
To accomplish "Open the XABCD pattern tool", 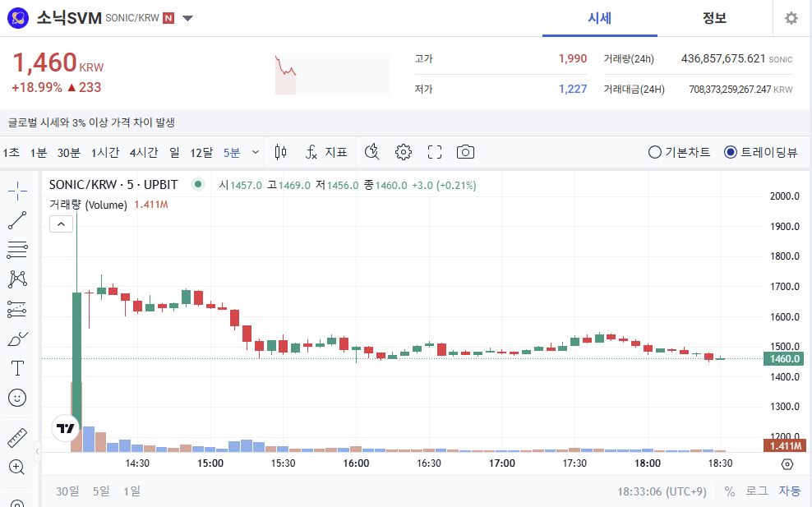I will [17, 279].
